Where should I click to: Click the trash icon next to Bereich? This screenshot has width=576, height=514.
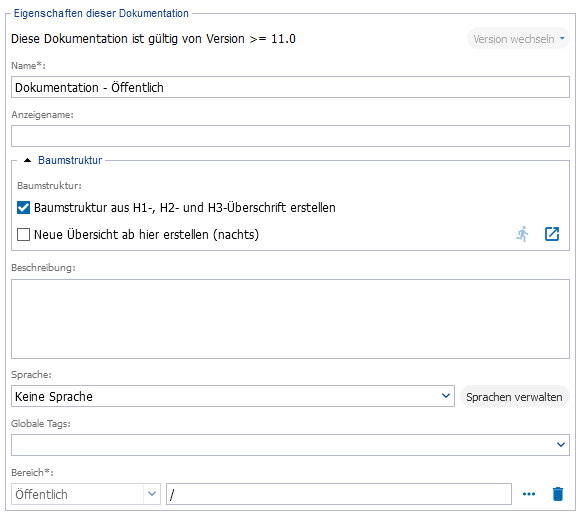pos(558,494)
